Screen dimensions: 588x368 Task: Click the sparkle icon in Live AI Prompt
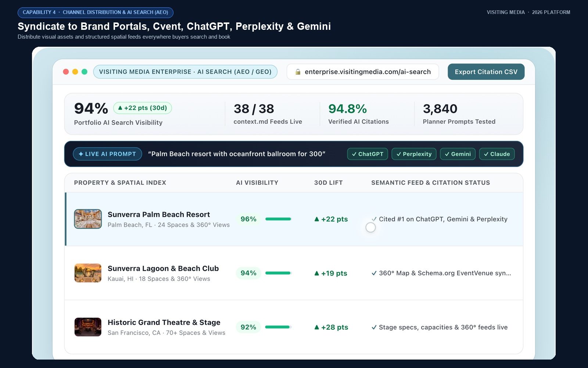(x=81, y=154)
